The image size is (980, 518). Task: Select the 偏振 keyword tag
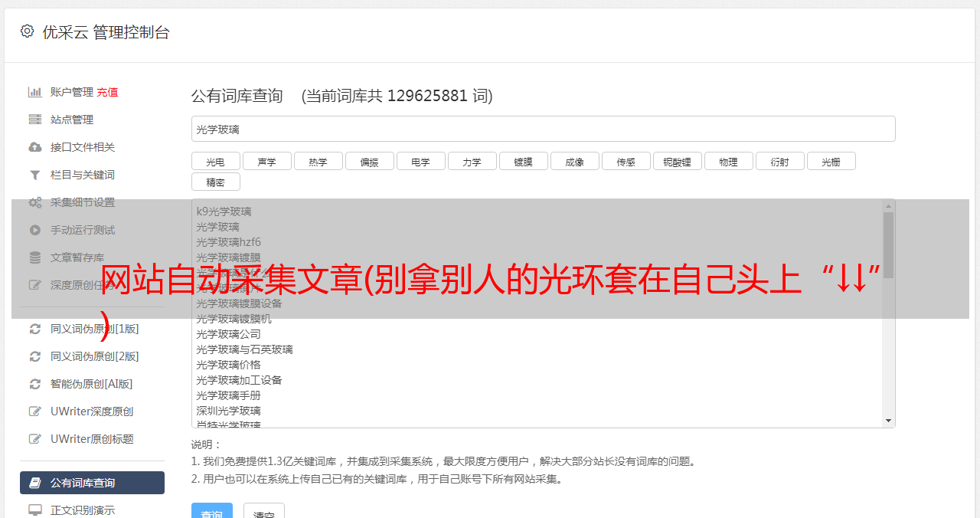click(x=369, y=161)
